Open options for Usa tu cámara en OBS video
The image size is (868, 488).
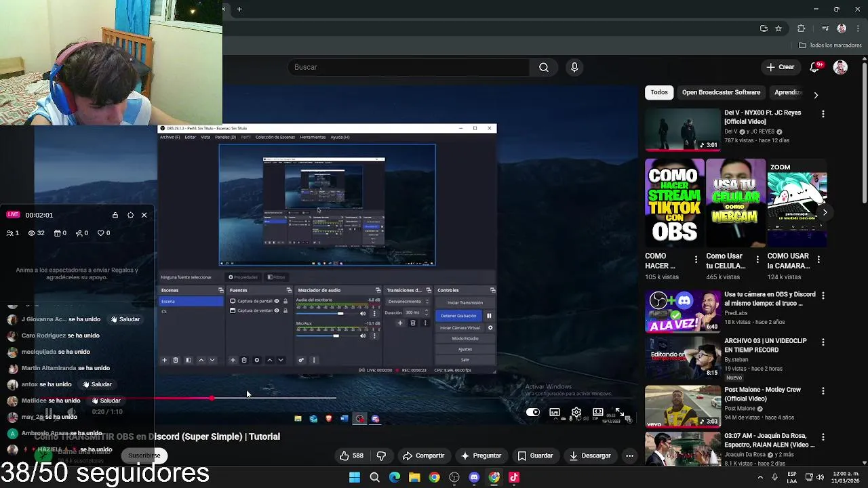point(823,296)
